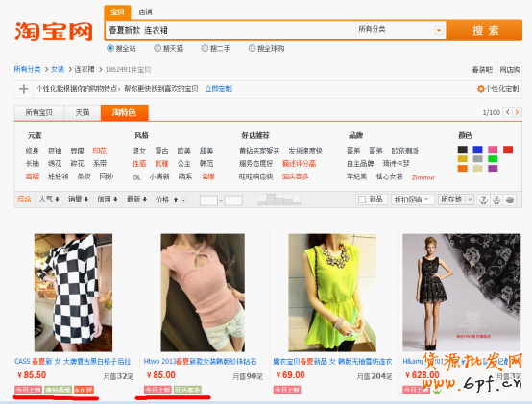The image size is (532, 404).
Task: Pick the blue color swatch
Action: (x=477, y=149)
